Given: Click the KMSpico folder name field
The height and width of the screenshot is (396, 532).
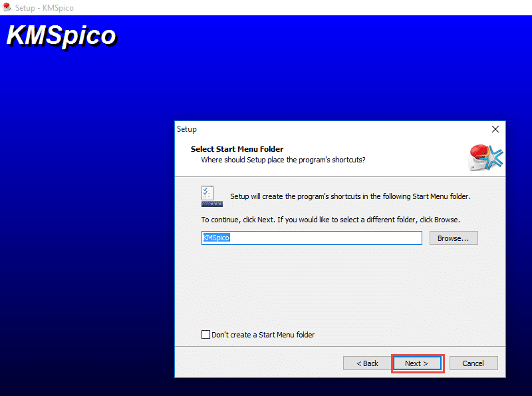Looking at the screenshot, I should coord(311,238).
